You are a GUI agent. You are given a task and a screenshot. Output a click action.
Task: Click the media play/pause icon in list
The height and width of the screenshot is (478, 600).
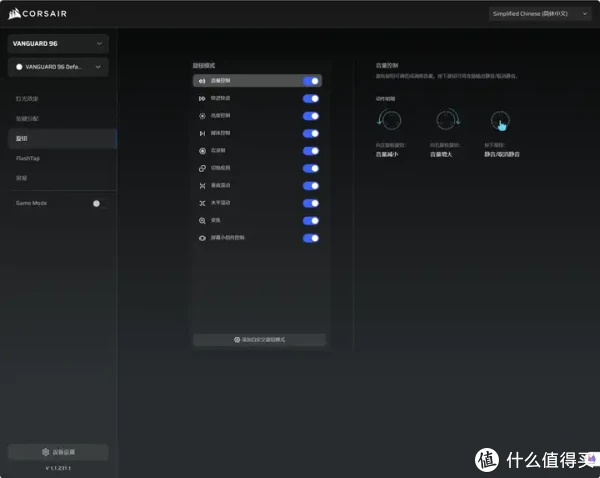coord(202,133)
